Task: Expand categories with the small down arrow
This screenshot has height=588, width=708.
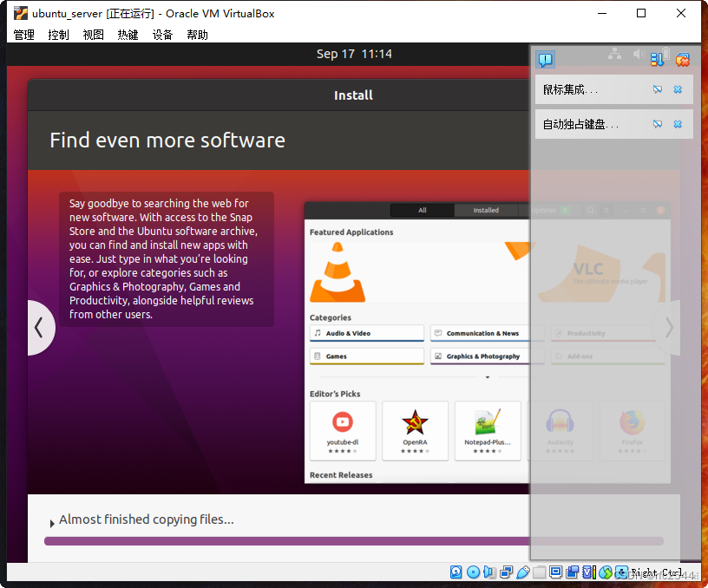Action: click(x=488, y=377)
